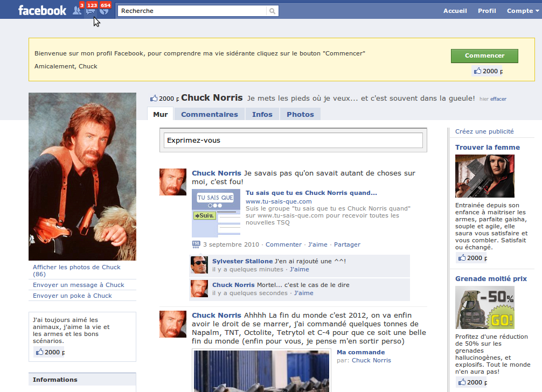Viewport: 542px width, 392px height.
Task: Click TSQ app icon beside 3 septembre 2010
Action: coord(196,244)
